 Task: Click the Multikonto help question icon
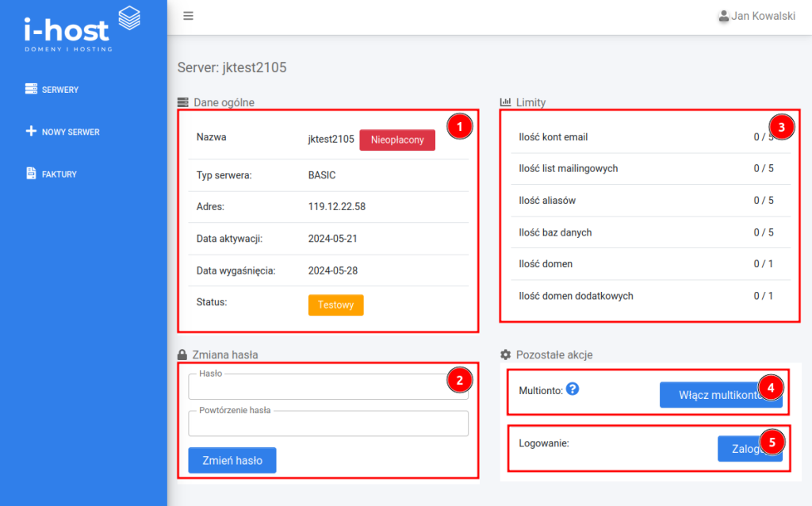573,389
